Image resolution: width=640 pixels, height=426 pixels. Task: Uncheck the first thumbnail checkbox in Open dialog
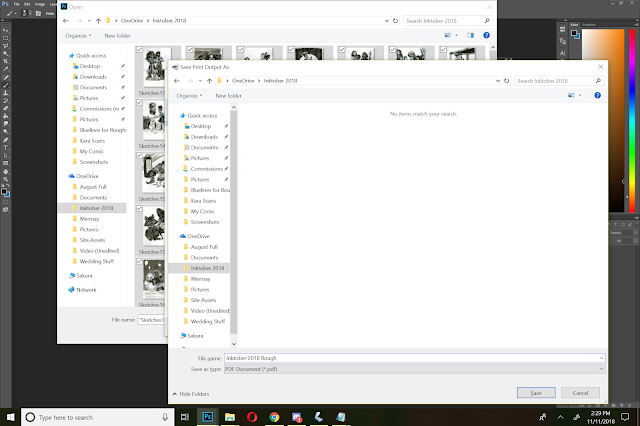pyautogui.click(x=139, y=49)
